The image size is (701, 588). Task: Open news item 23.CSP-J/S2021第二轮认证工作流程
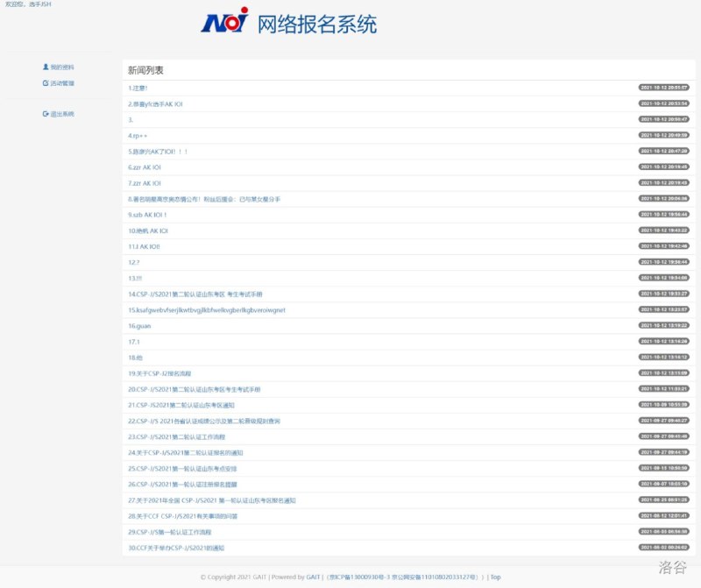[176, 436]
